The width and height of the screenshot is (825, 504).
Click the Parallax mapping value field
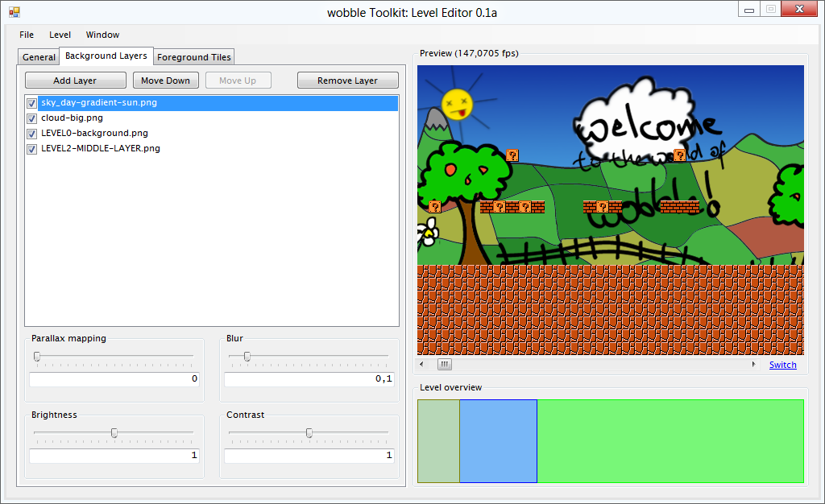click(x=114, y=379)
